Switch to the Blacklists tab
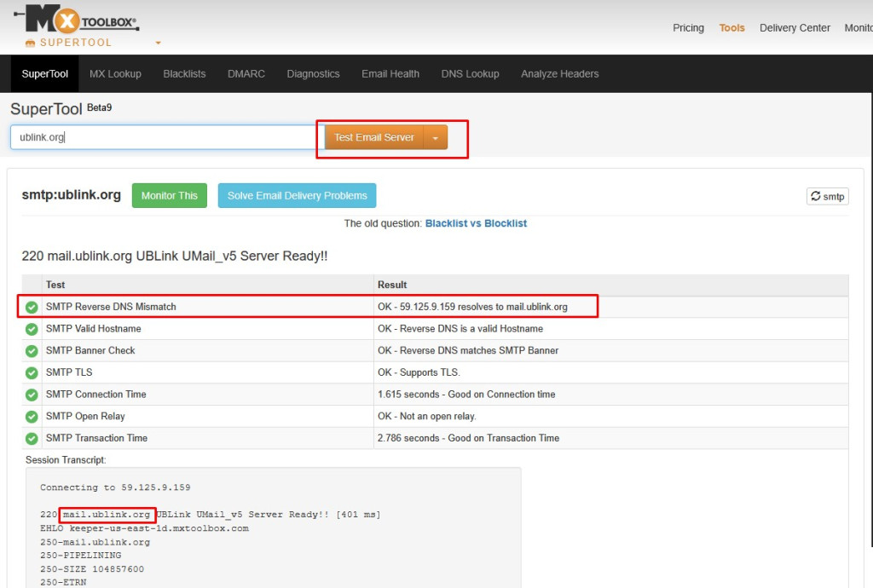 pos(184,74)
